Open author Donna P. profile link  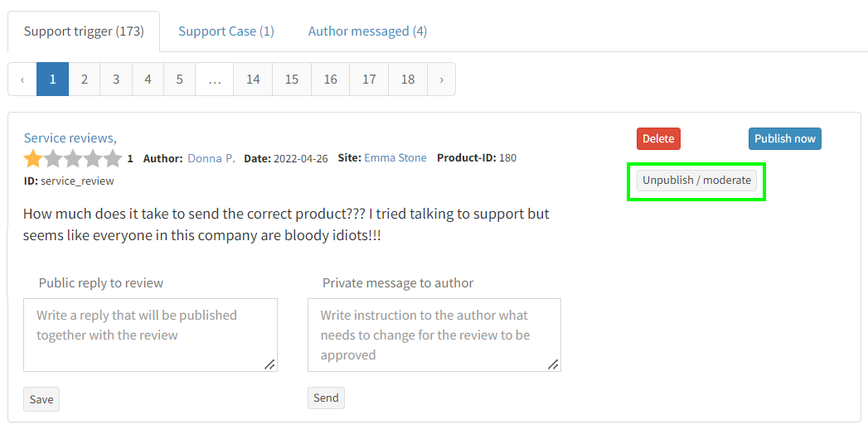[211, 158]
